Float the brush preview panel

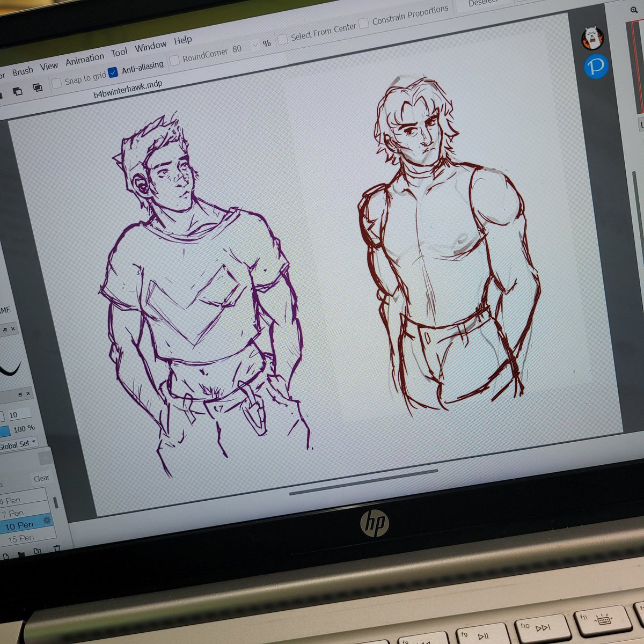(4, 330)
